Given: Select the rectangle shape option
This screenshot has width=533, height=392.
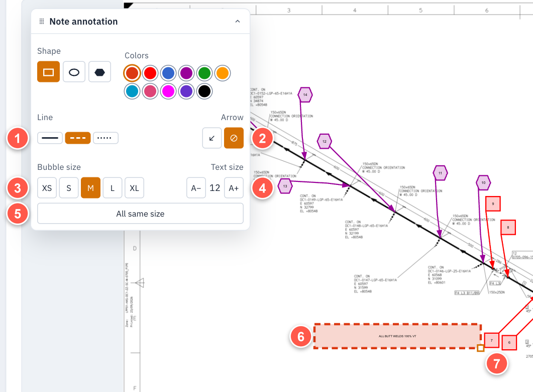Looking at the screenshot, I should tap(48, 72).
